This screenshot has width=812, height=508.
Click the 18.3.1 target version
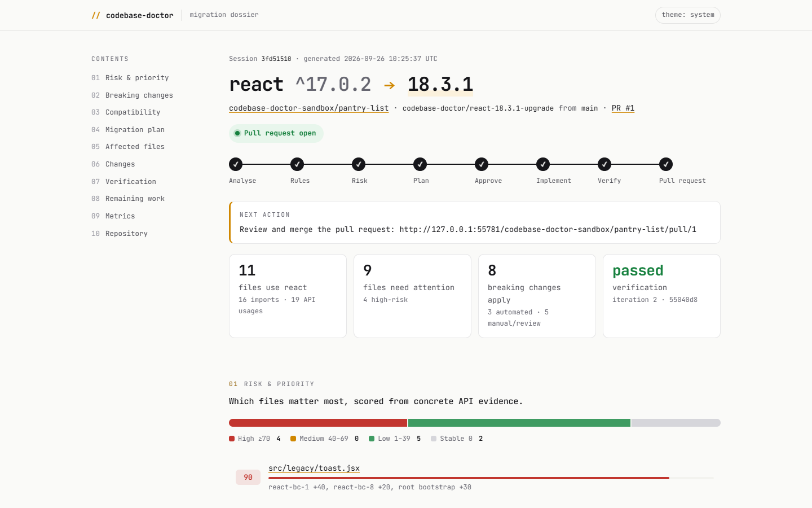pos(440,85)
